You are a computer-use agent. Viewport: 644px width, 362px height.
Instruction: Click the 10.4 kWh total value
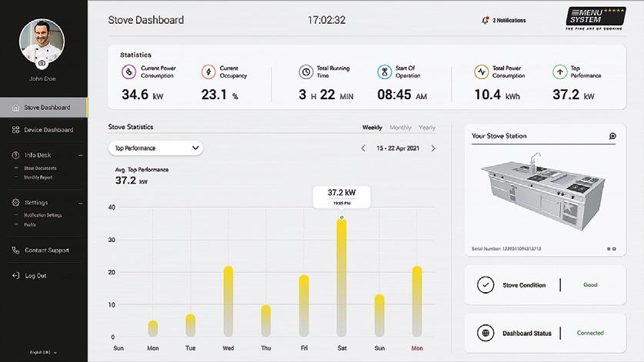click(497, 95)
